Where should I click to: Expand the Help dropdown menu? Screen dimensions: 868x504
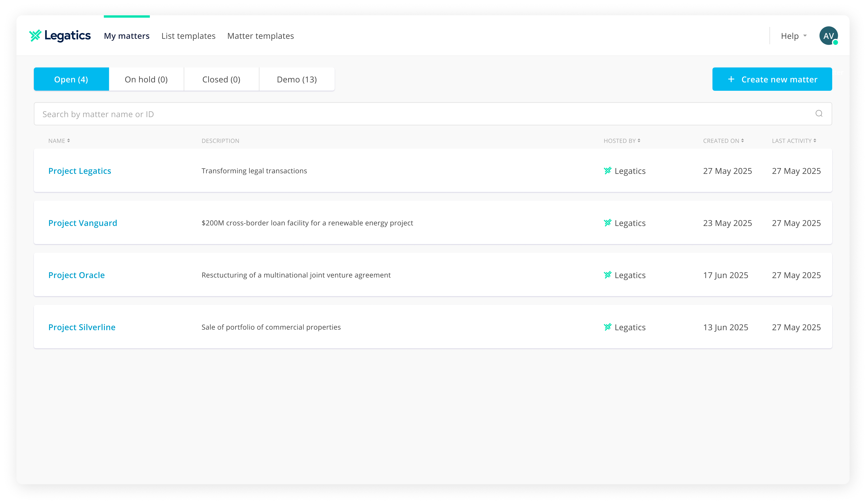point(793,36)
